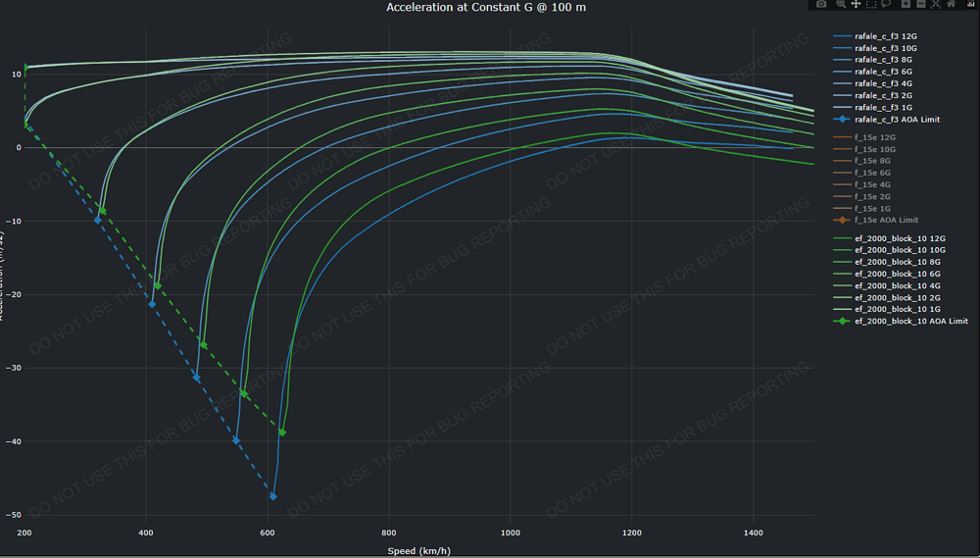
Task: Click green AOA diamond marker near -19 acceleration
Action: click(158, 286)
